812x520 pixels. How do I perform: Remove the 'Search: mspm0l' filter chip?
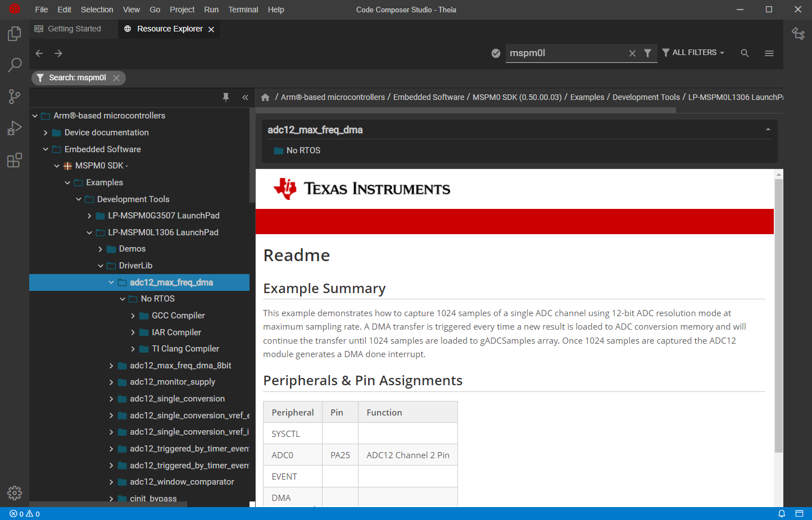point(116,78)
